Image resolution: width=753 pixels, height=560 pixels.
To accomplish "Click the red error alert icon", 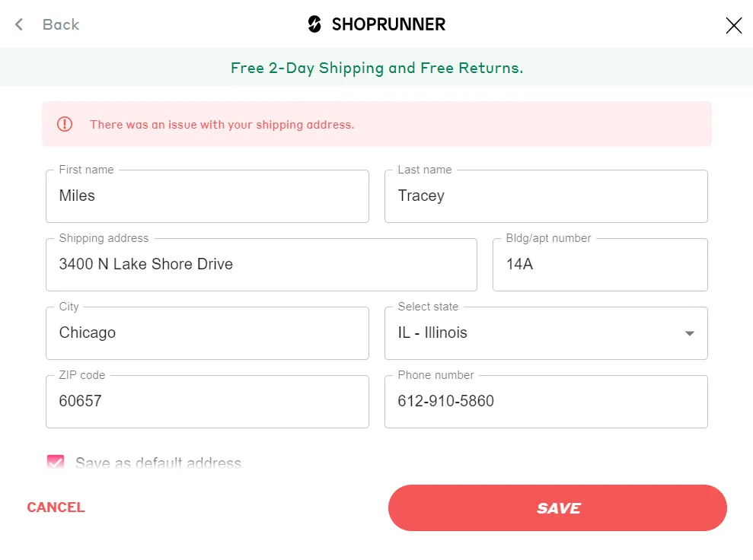I will (x=65, y=124).
